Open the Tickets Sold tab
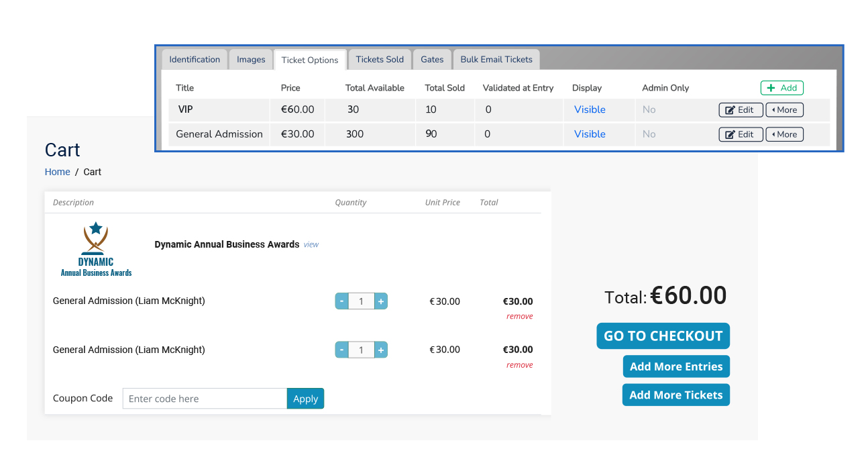Screen dimensions: 868x449 tap(380, 60)
